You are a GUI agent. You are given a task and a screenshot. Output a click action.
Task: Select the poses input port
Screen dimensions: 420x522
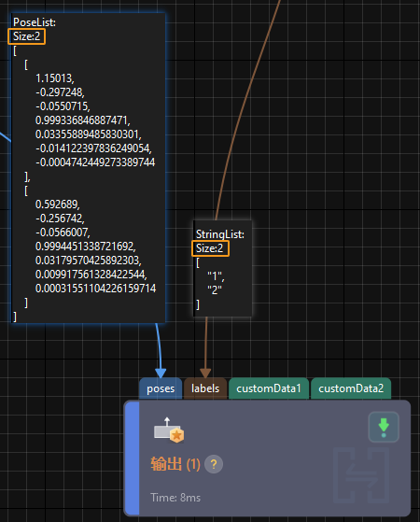pyautogui.click(x=161, y=388)
